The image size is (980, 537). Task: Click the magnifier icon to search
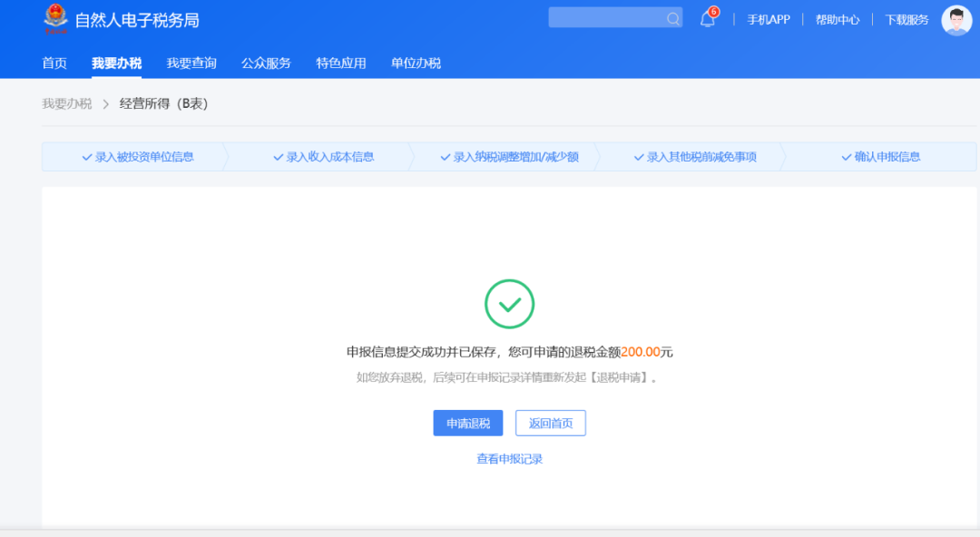[x=672, y=18]
